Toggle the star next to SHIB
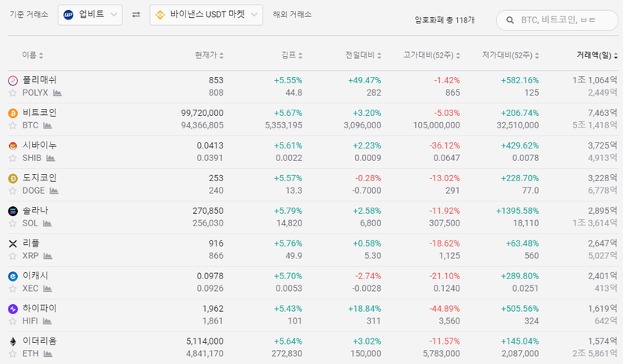 point(12,158)
